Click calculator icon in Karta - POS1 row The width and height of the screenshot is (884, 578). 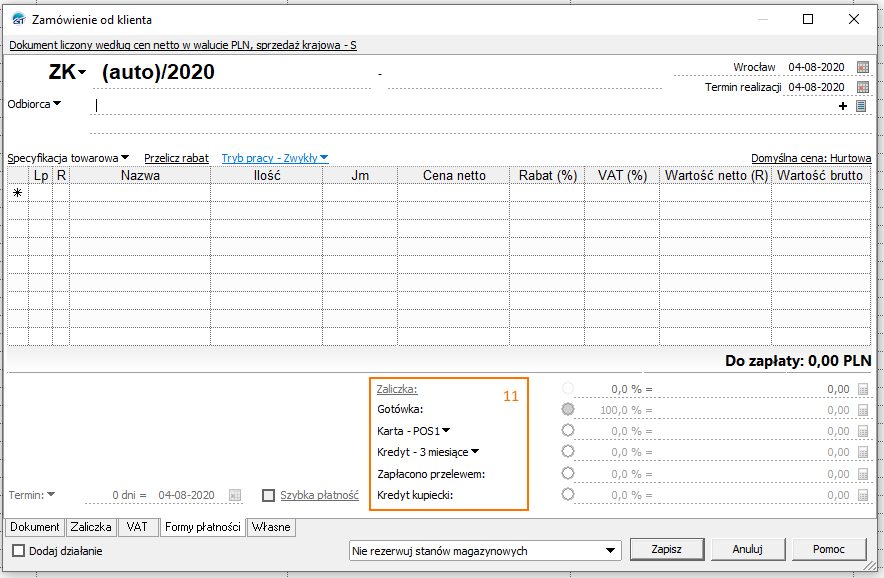click(x=864, y=431)
